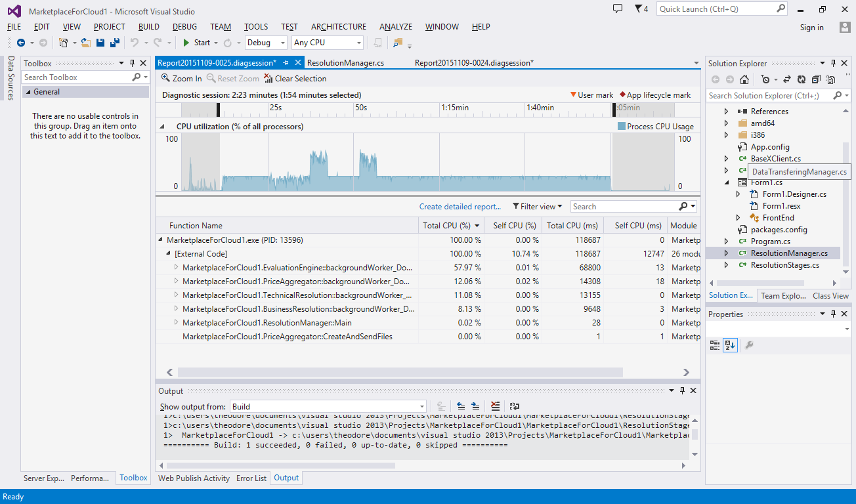Click Clear Selection in the diagnostics toolbar
Screen dimensions: 856x504
(295, 78)
